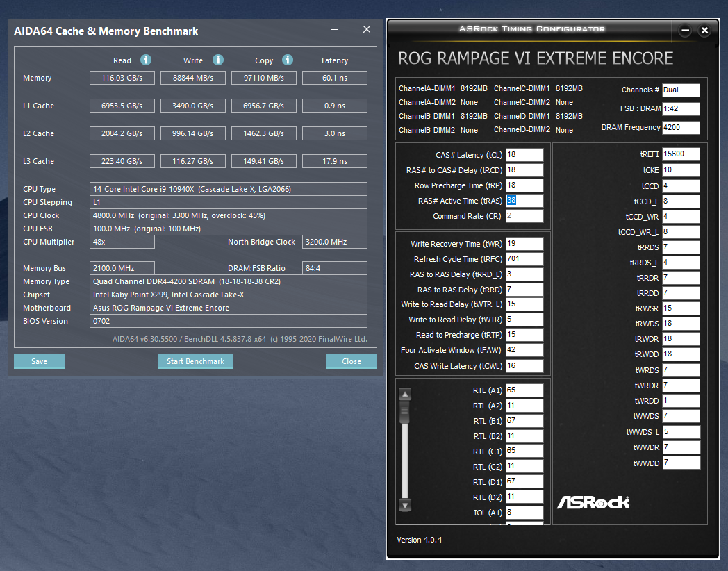The width and height of the screenshot is (728, 571).
Task: Select the RTL (B1) value field
Action: 524,420
